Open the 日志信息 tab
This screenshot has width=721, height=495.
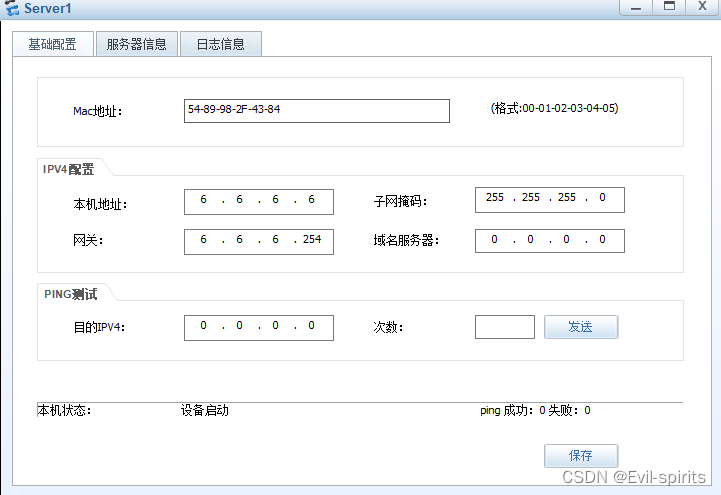coord(221,44)
